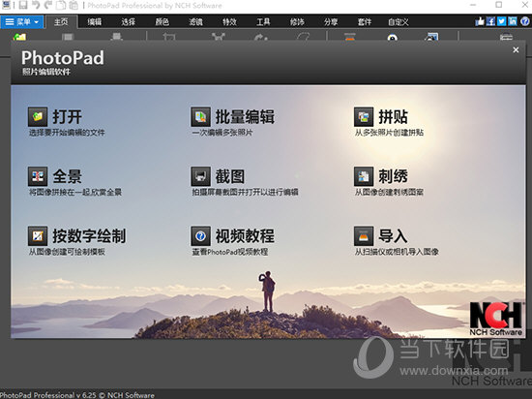Image resolution: width=532 pixels, height=399 pixels.
Task: Click the PhotoPad Professional v 6.25 status text
Action: click(77, 395)
